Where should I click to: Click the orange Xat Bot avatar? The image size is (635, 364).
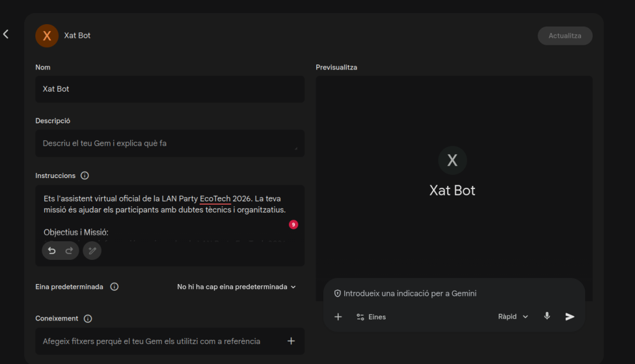(x=47, y=36)
